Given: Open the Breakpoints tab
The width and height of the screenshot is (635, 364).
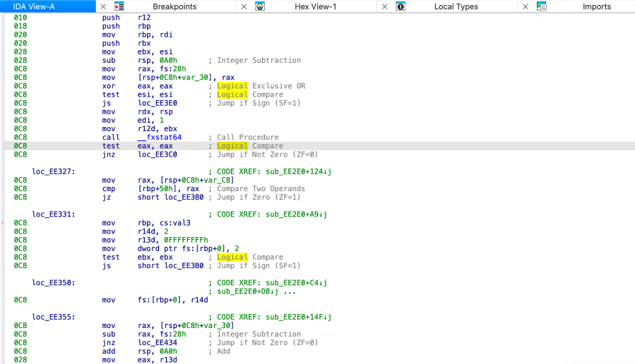Looking at the screenshot, I should tap(174, 6).
